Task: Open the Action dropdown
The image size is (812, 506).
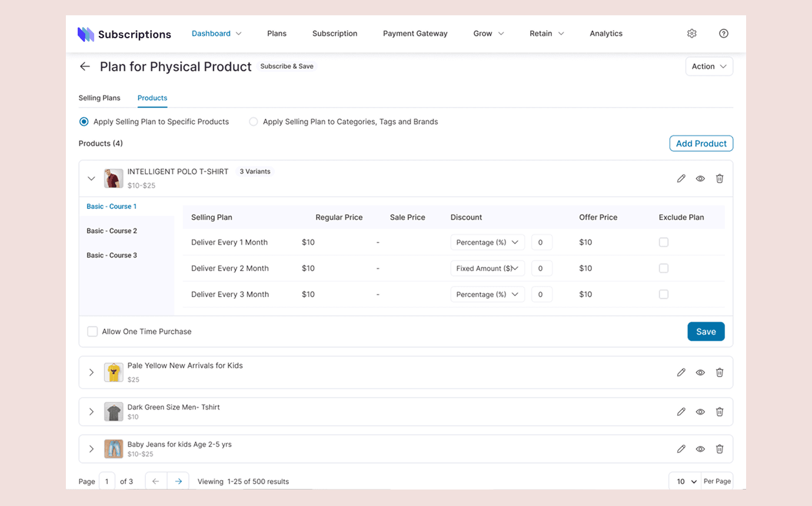Action: 709,66
